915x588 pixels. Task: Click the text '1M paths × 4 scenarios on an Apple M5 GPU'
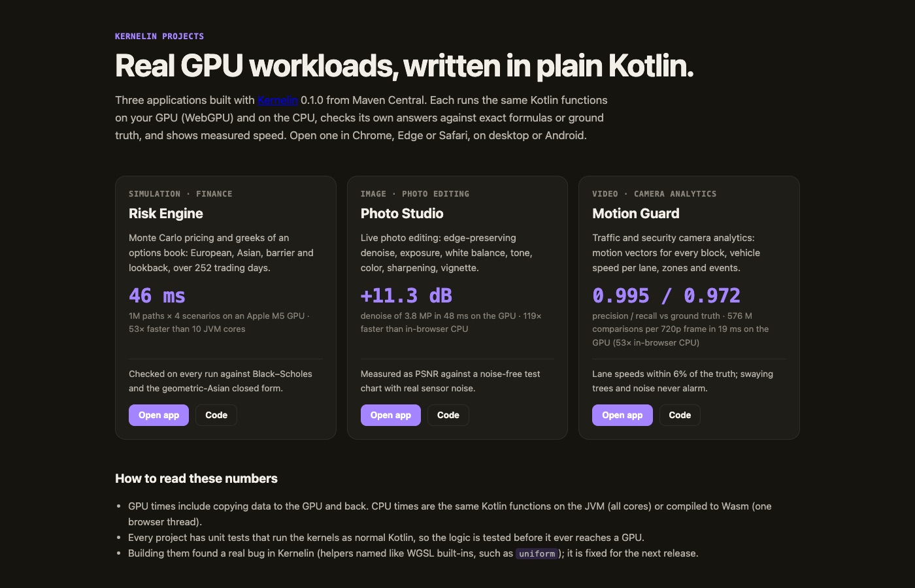(216, 316)
